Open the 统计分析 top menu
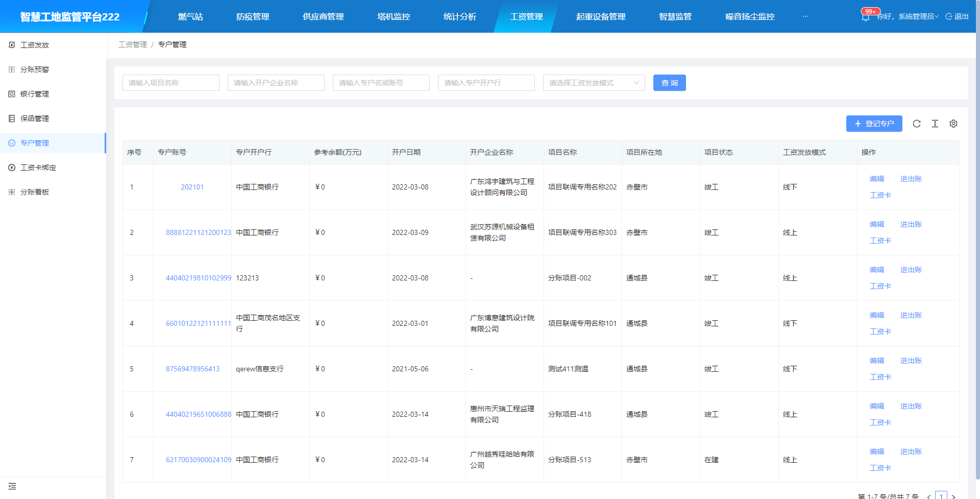This screenshot has width=980, height=499. coord(460,16)
